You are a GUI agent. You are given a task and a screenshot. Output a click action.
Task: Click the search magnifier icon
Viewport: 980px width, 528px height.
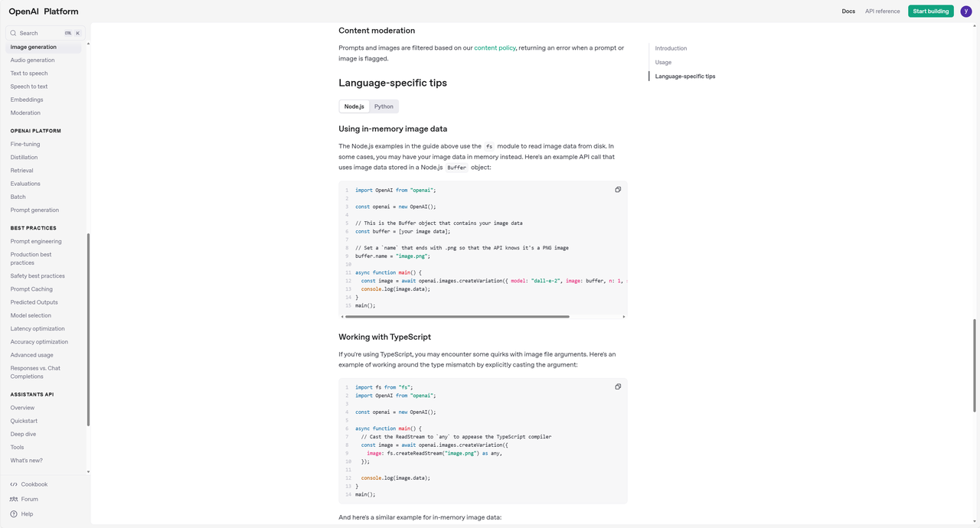pos(14,33)
